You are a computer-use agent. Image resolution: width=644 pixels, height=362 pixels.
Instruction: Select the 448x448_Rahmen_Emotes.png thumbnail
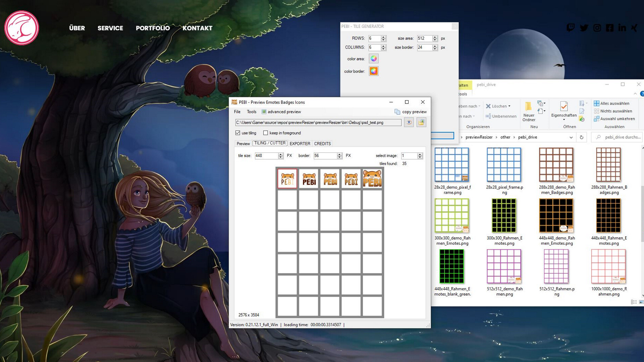point(608,216)
